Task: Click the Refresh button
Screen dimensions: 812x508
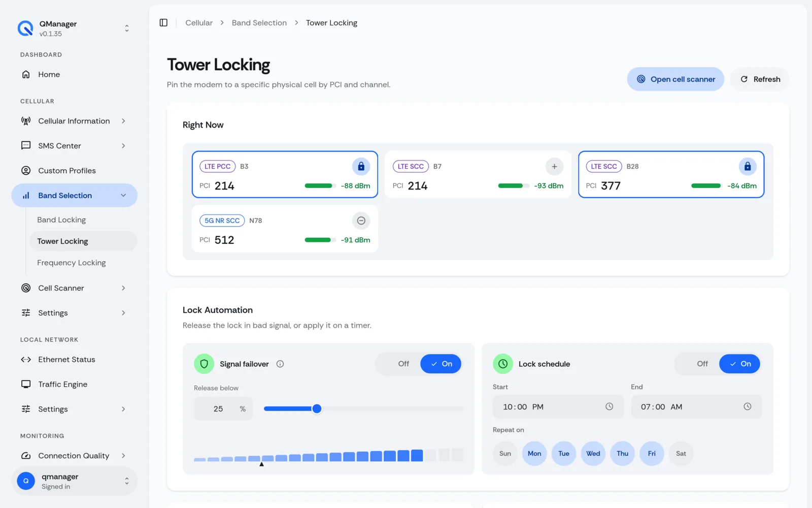Action: point(760,79)
